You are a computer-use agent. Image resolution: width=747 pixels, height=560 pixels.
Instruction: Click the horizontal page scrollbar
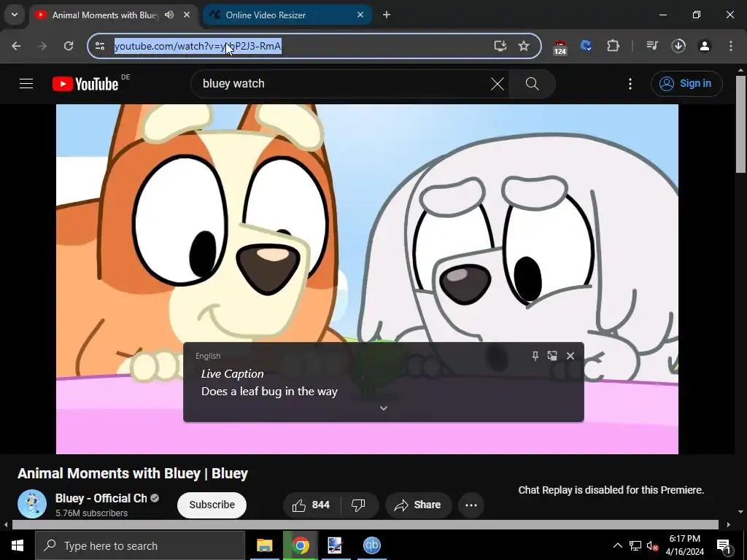[365, 525]
